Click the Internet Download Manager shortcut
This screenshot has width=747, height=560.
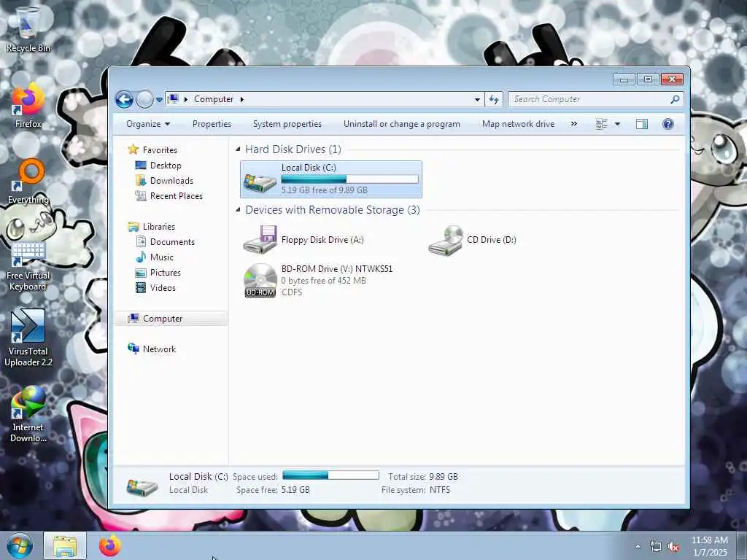click(28, 414)
